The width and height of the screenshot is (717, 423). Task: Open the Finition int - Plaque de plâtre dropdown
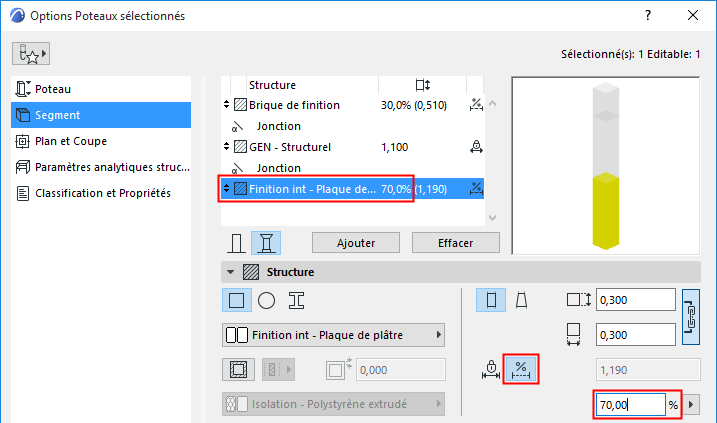tap(332, 335)
